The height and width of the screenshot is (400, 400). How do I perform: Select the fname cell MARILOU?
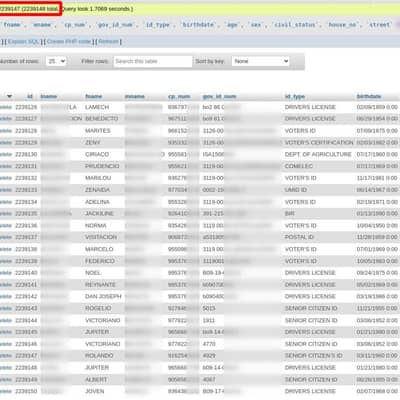pos(98,178)
